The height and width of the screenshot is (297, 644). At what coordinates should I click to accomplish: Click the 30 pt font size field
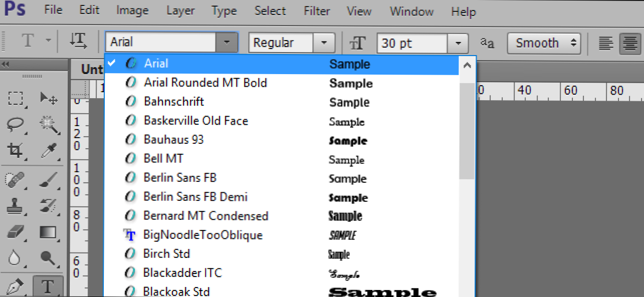click(412, 43)
